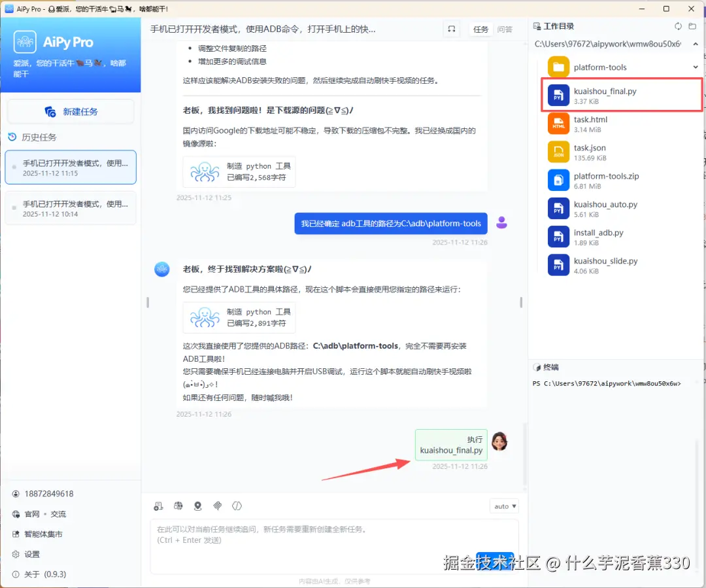Screen dimensions: 706x588
Task: Select the code icon in the input toolbar
Action: (237, 506)
